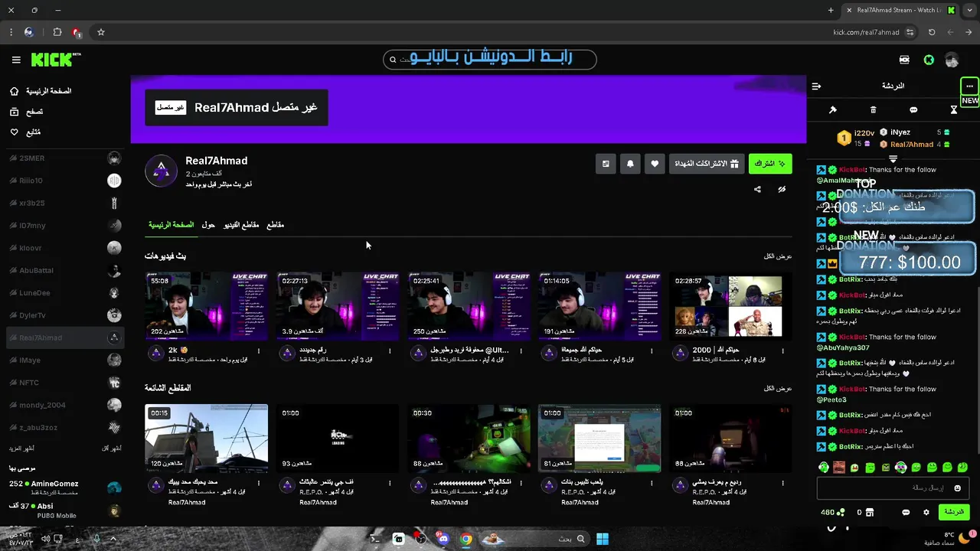Click the chat trash icon
This screenshot has width=980, height=551.
tap(874, 110)
